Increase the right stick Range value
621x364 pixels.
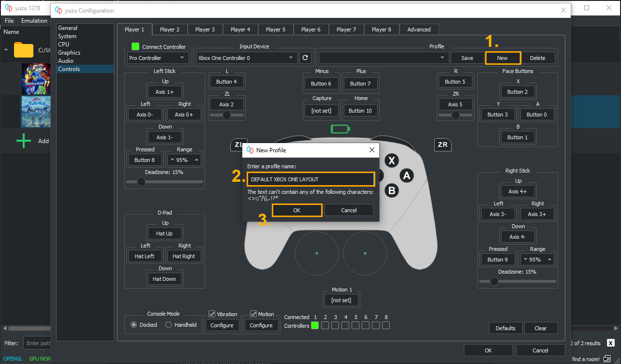coord(549,260)
